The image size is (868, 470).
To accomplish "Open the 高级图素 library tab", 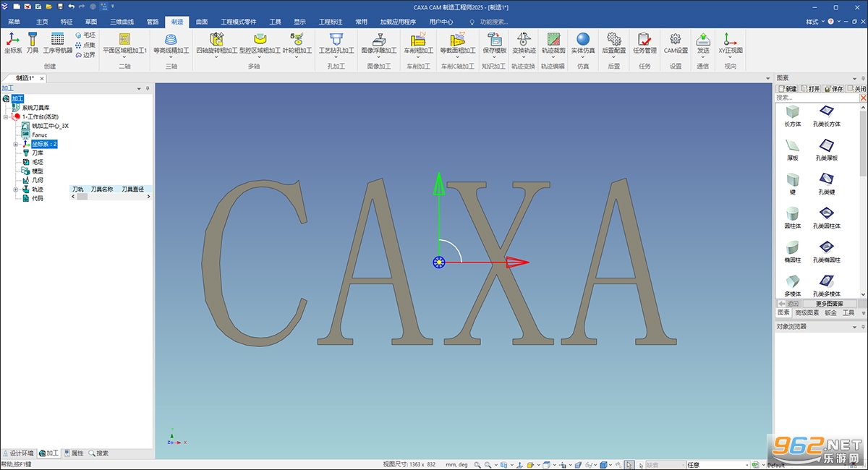I will click(x=807, y=313).
